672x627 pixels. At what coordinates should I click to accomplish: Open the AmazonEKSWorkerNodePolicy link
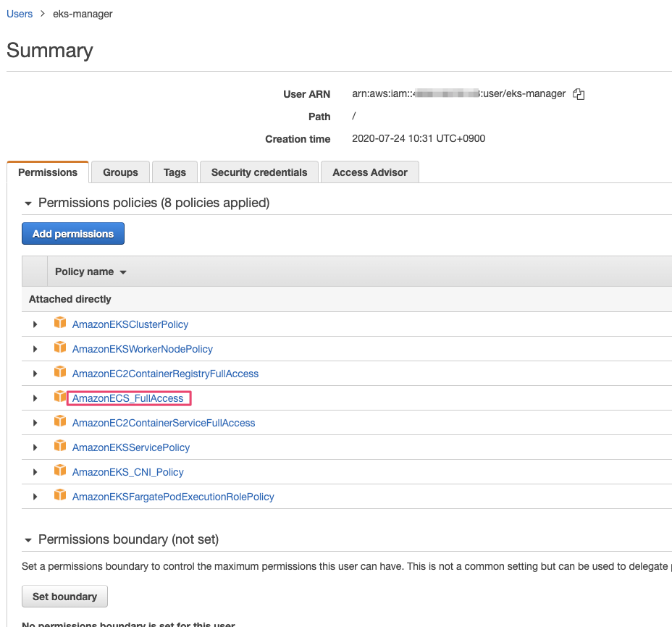coord(142,349)
